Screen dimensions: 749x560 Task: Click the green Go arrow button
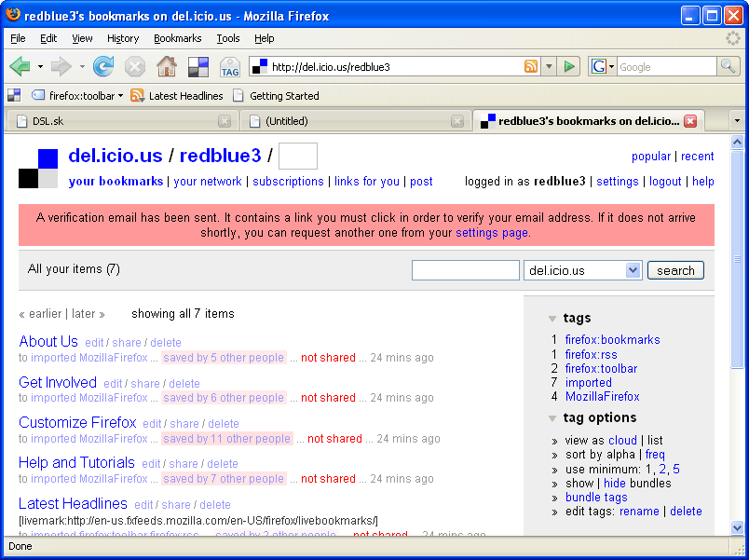569,66
